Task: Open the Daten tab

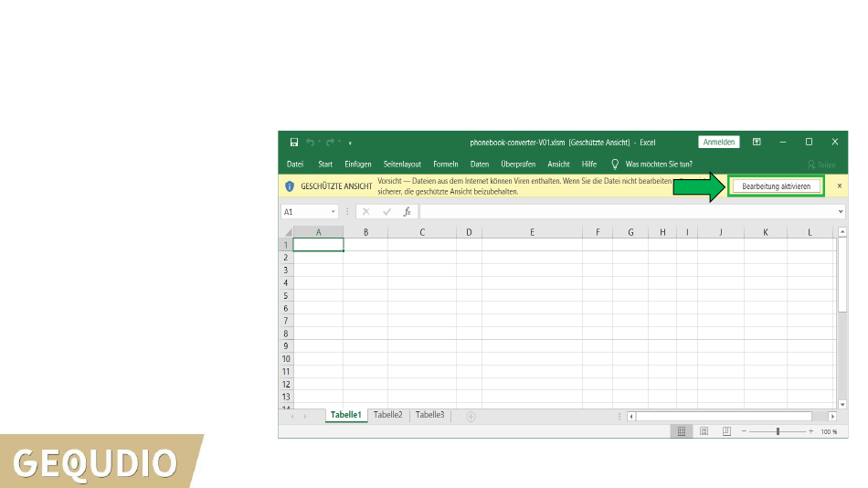Action: pos(480,164)
